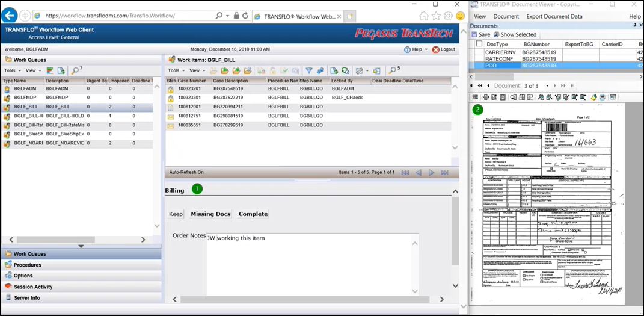
Task: Jump to last page of Work Items list
Action: [445, 173]
